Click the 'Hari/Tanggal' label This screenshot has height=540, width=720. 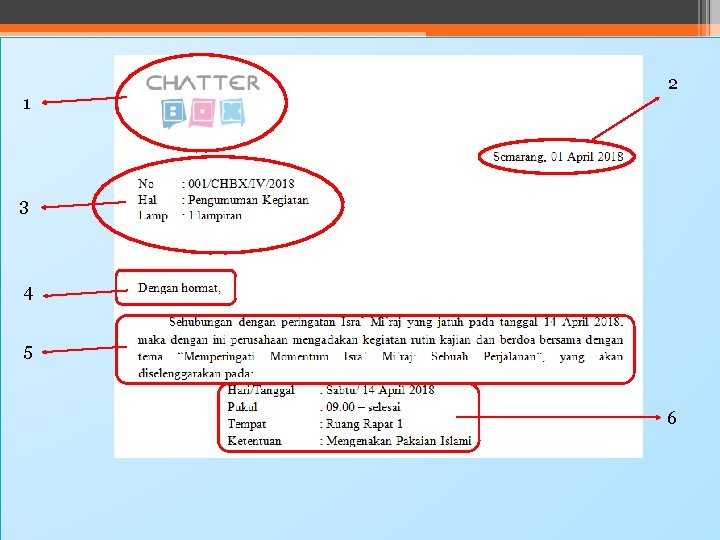[261, 390]
